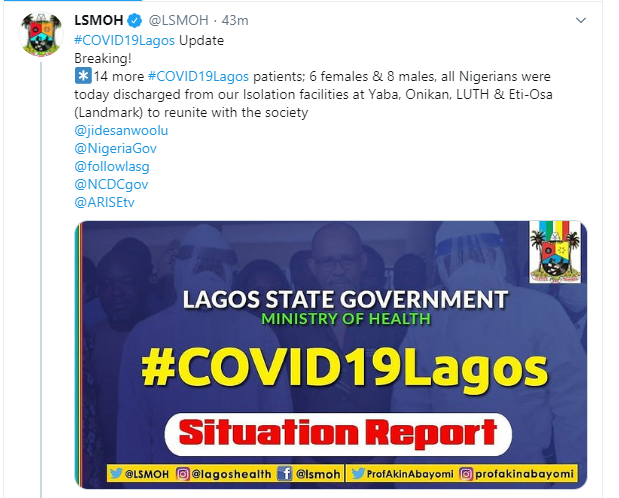Click the first #COVID19Lagos hashtag
This screenshot has width=619, height=498.
(124, 40)
